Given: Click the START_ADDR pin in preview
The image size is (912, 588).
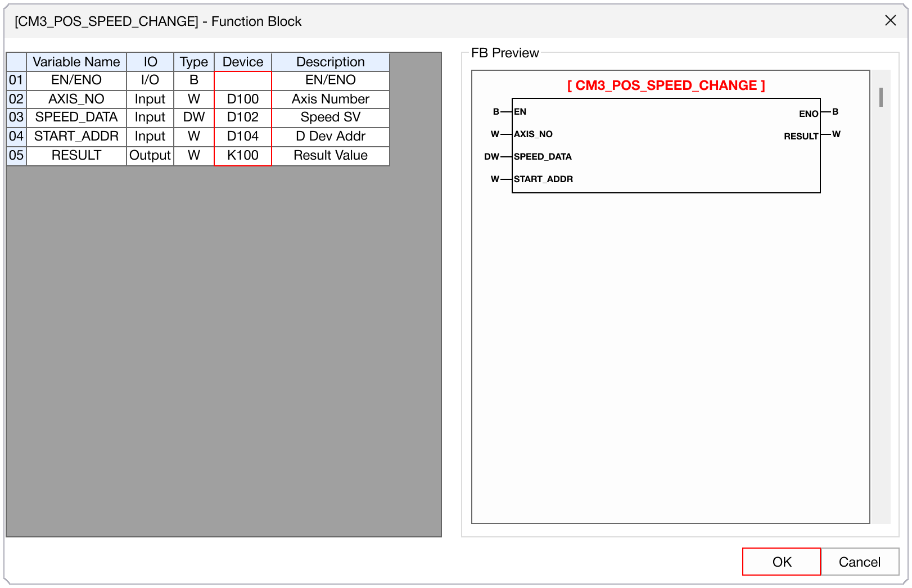Looking at the screenshot, I should point(543,179).
